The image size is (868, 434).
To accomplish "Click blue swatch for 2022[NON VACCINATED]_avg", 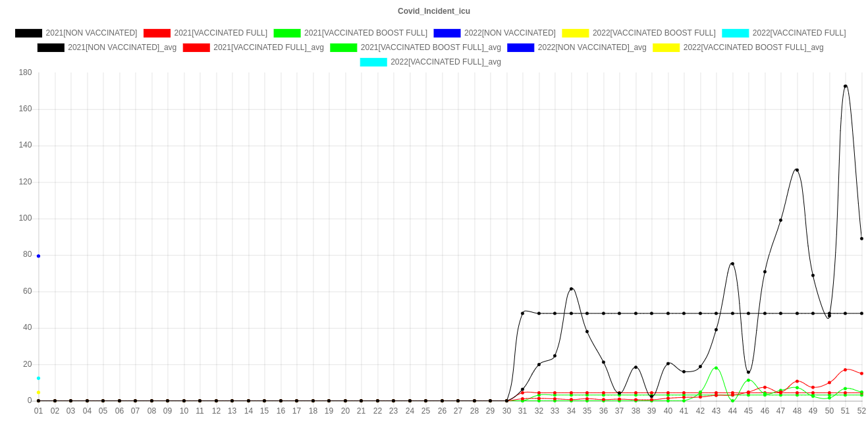I will point(520,47).
